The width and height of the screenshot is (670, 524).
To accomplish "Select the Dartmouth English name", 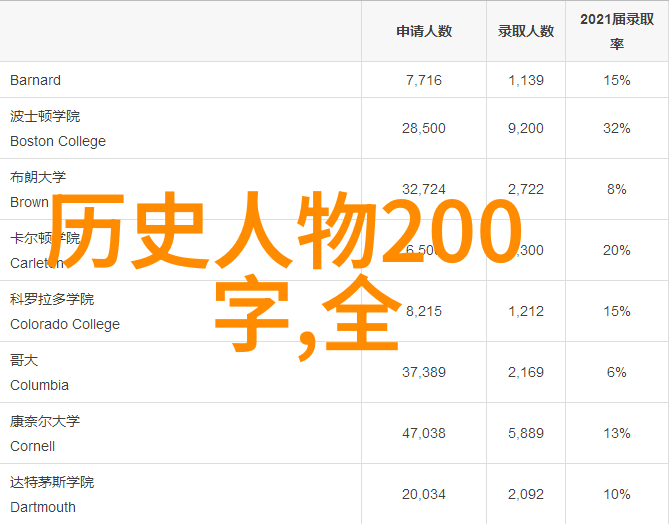I will [43, 507].
